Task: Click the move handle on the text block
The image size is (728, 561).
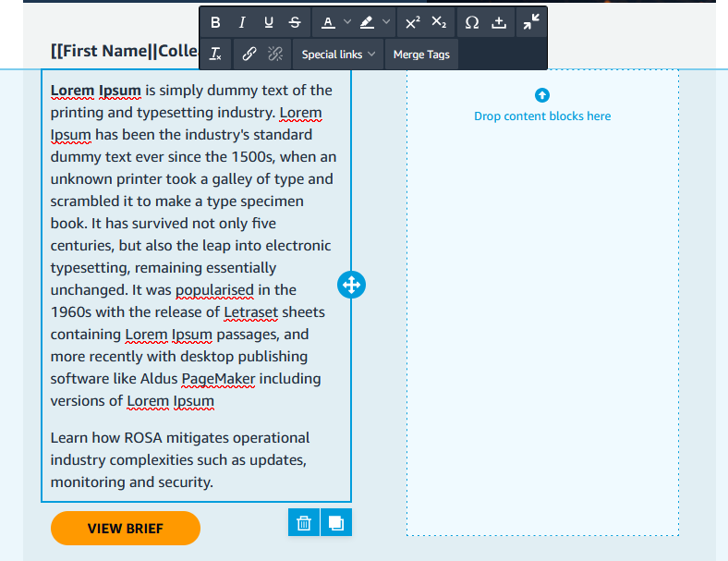Action: coord(351,285)
